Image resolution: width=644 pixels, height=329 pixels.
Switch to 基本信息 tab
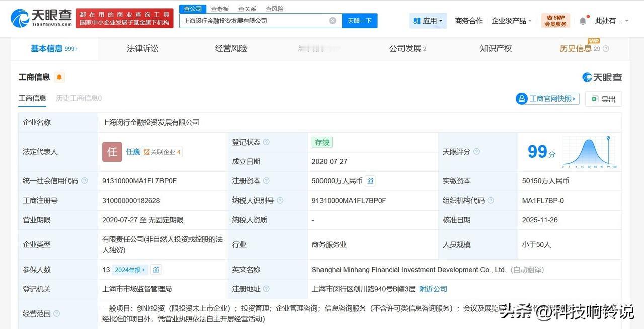pyautogui.click(x=54, y=49)
